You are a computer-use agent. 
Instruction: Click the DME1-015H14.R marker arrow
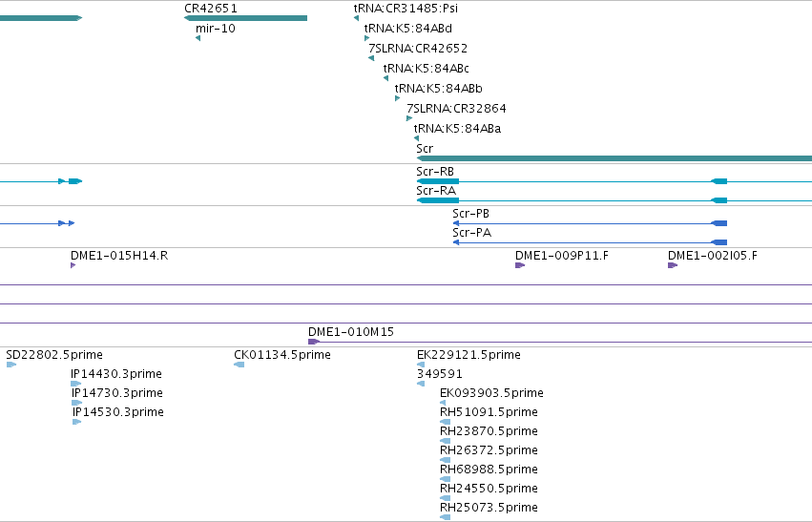point(73,265)
